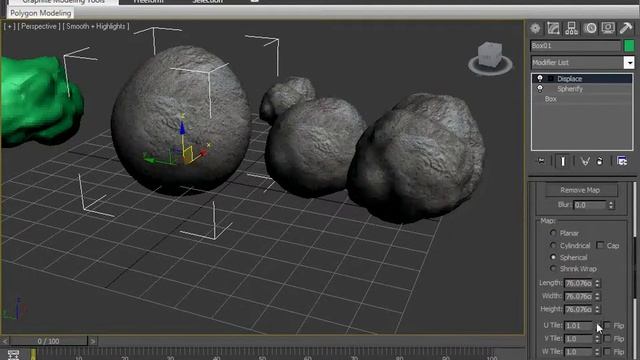Select the Spherical map radio button
The height and width of the screenshot is (360, 640).
coord(553,257)
